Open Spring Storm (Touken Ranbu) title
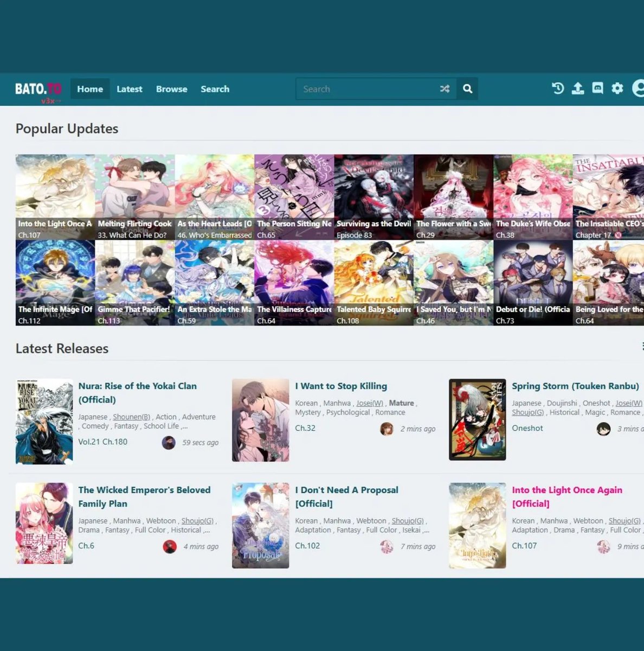644x651 pixels. tap(575, 386)
